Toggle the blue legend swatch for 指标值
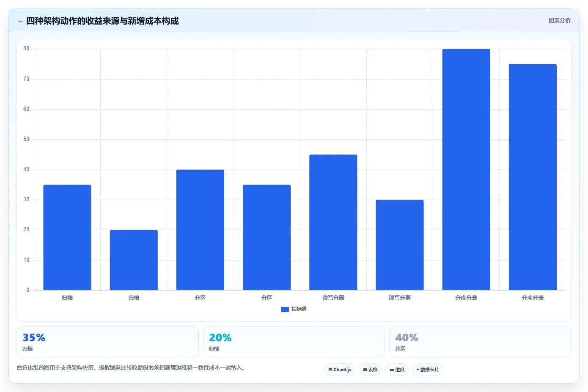This screenshot has width=588, height=392. tap(285, 310)
